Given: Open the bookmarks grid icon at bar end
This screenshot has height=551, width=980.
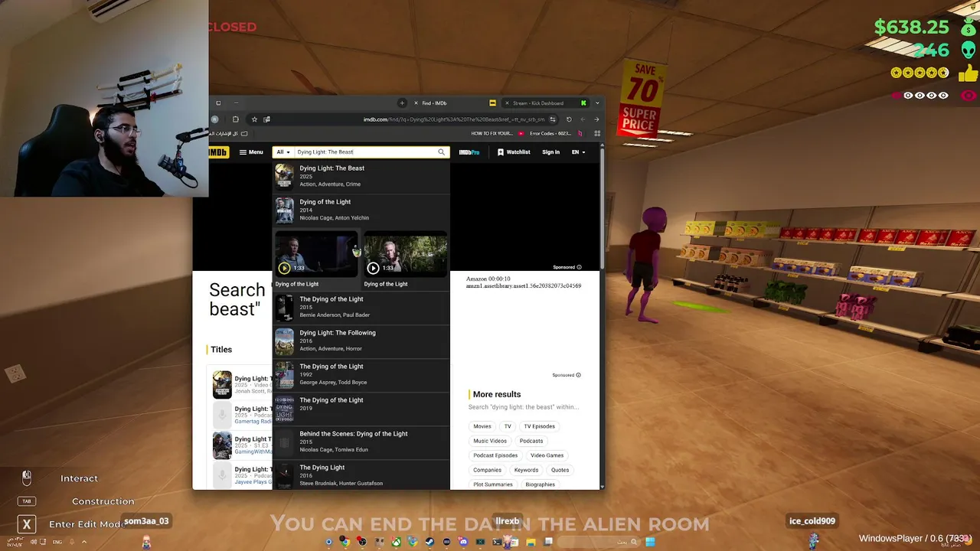Looking at the screenshot, I should [x=597, y=133].
